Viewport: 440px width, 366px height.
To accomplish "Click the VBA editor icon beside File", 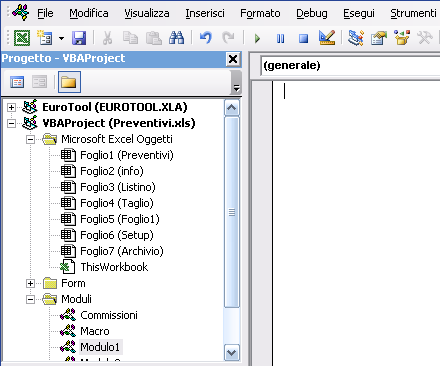I will point(21,13).
